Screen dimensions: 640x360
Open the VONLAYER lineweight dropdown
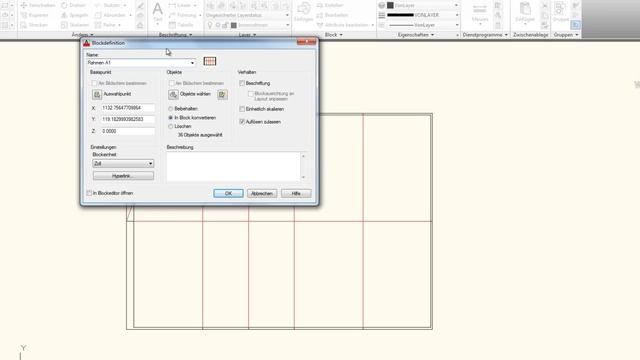click(456, 15)
